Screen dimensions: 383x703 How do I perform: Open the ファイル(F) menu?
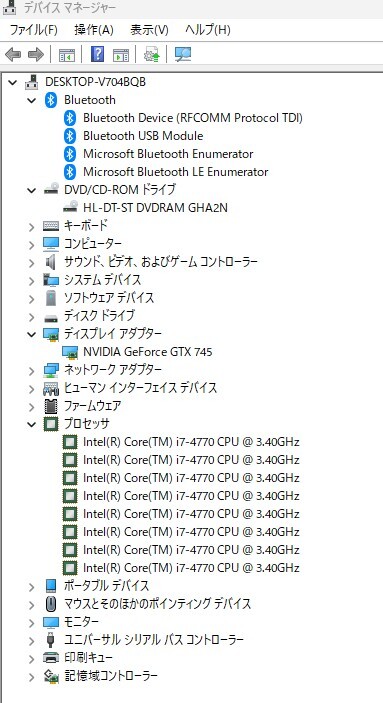coord(34,30)
